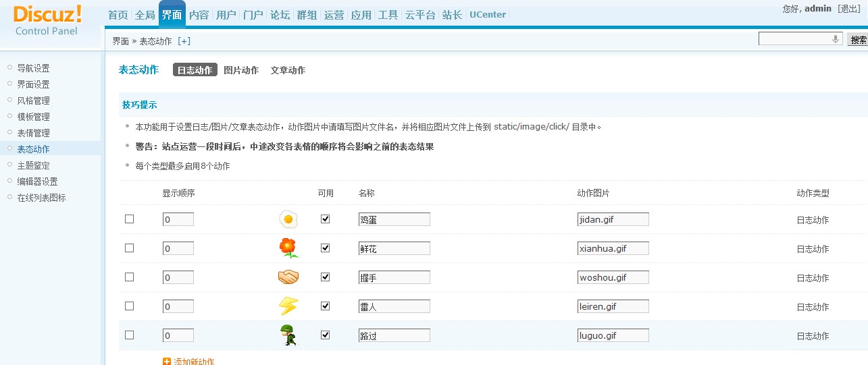The height and width of the screenshot is (365, 868).
Task: Click the lightning (雷人) action icon
Action: pos(288,306)
